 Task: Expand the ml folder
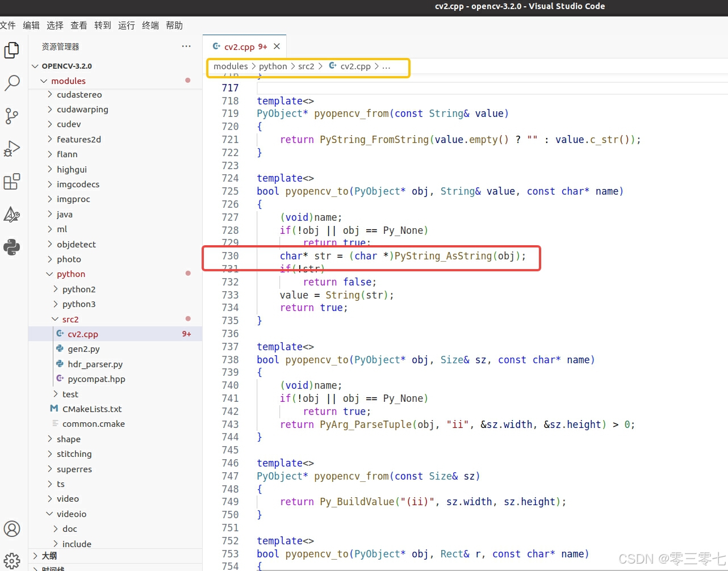coord(115,229)
